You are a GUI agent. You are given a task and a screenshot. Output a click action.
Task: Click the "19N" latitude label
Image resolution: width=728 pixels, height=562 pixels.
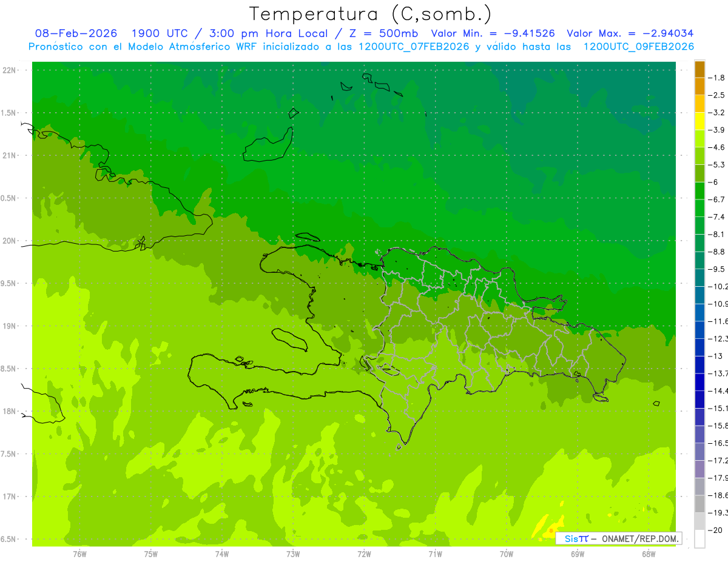coord(8,326)
